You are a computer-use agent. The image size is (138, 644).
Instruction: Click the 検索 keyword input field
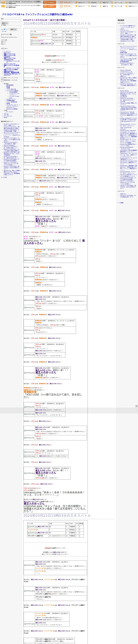11,21
